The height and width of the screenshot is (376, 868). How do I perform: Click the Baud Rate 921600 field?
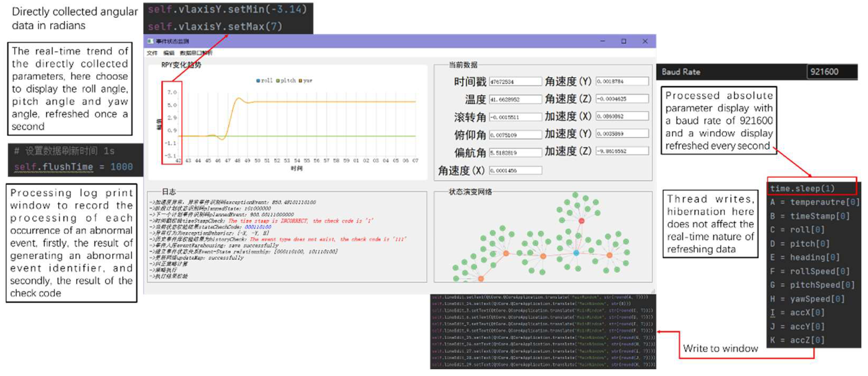[831, 72]
